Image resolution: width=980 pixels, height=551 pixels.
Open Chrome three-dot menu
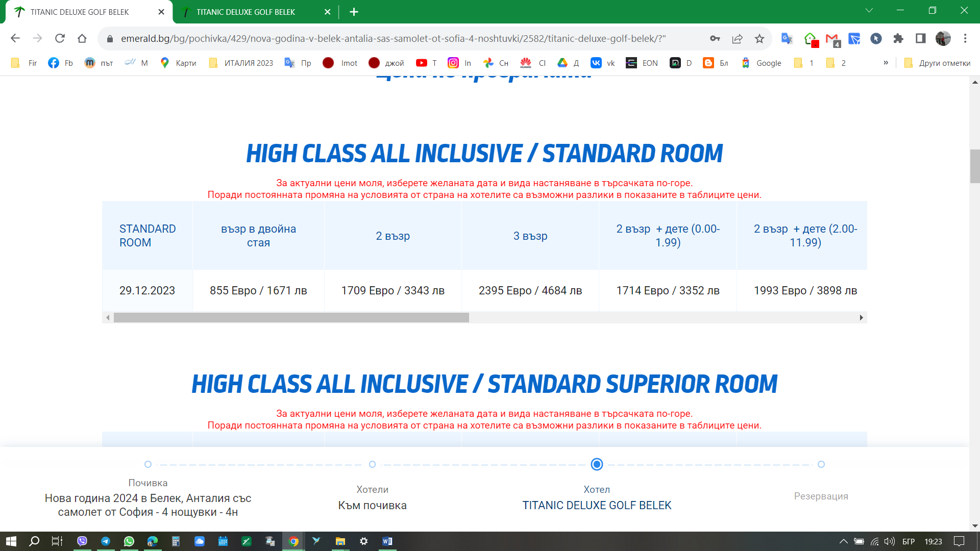[965, 38]
